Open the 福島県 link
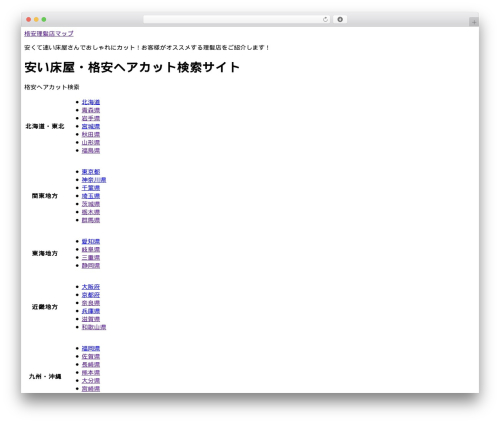 coord(91,151)
